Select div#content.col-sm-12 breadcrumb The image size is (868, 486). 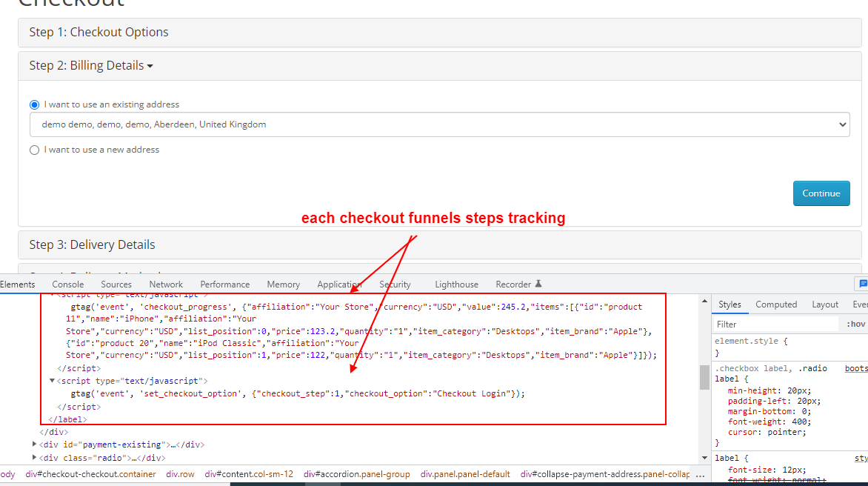pos(249,474)
